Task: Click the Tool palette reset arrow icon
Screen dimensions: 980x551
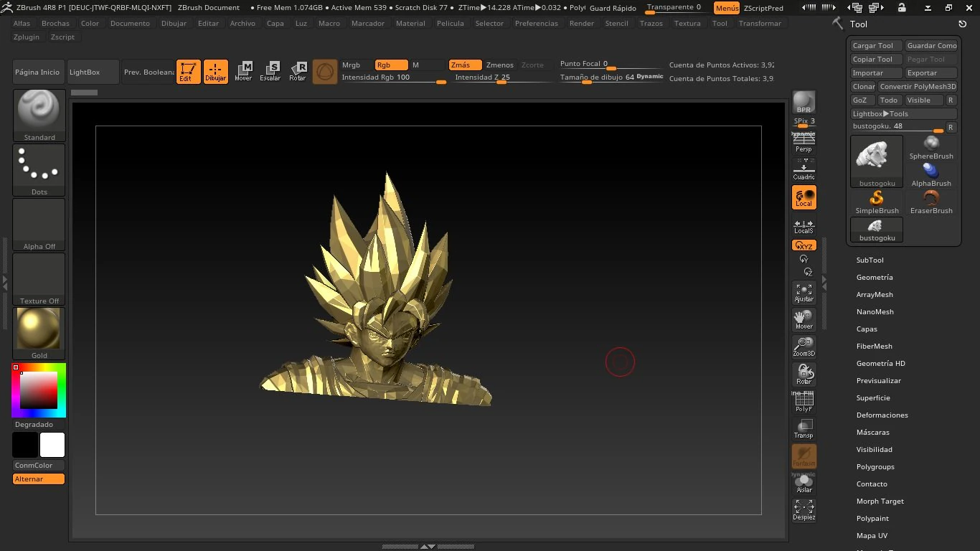Action: tap(963, 24)
